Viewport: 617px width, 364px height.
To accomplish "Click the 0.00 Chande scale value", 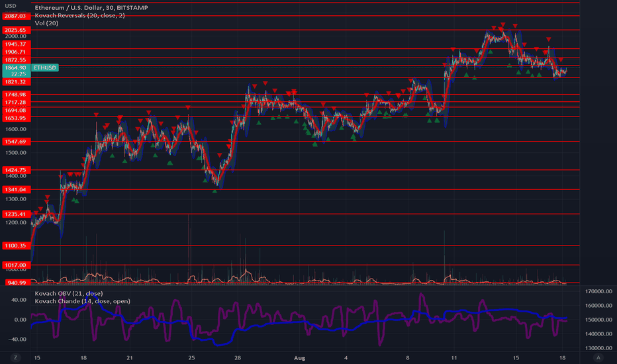I will 21,320.
